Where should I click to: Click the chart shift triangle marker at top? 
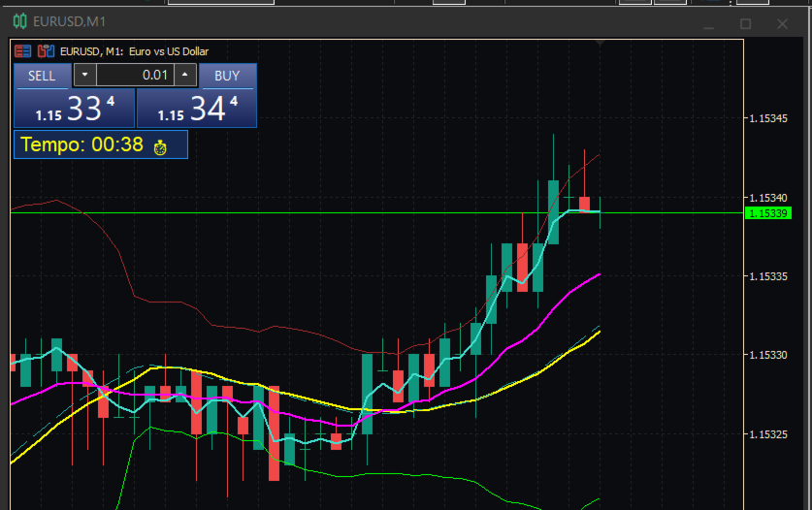(600, 43)
